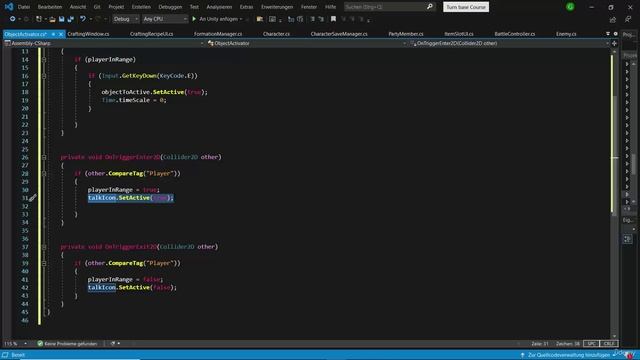640x360 pixels.
Task: Click the Ready status icon at bottom-left
Action: [x=5, y=355]
